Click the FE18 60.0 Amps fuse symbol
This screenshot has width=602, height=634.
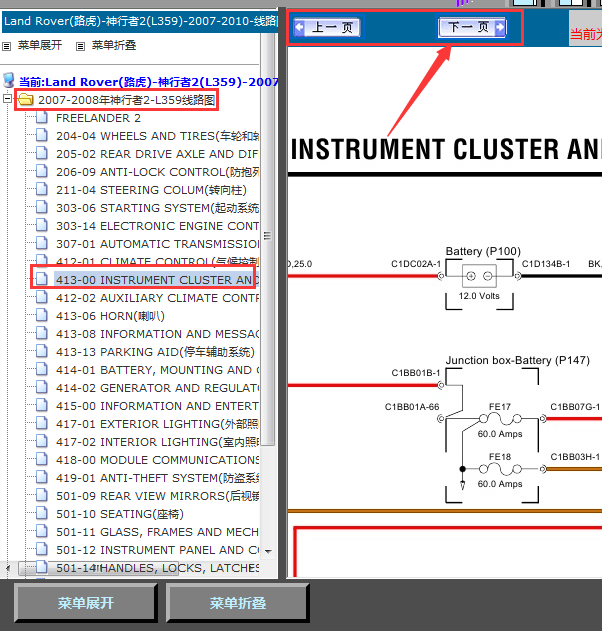click(500, 469)
